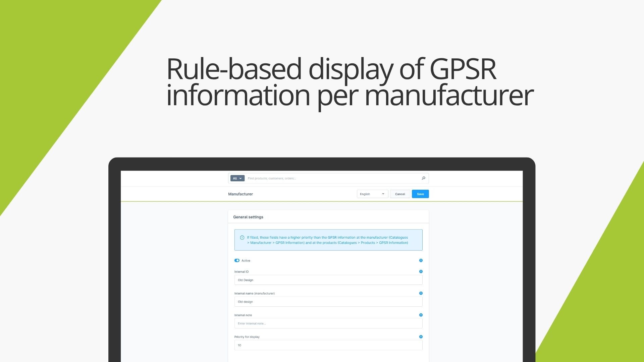
Task: Open the All search filter dropdown
Action: click(237, 178)
